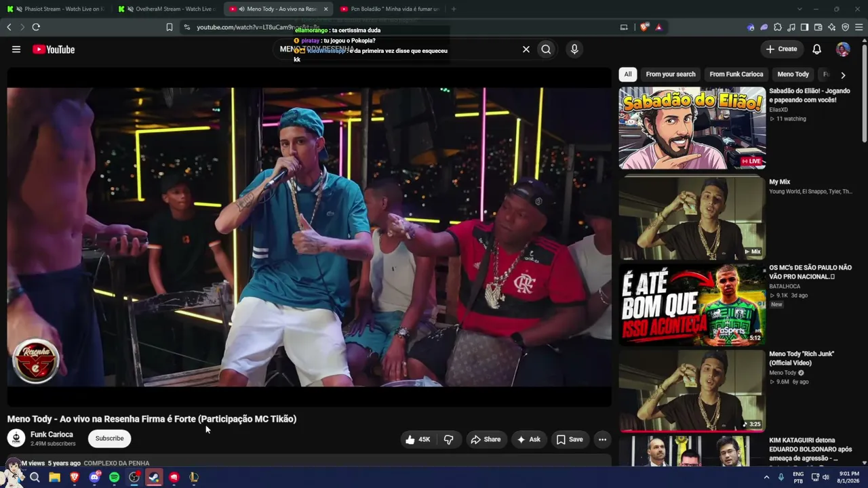Subscribe to Funk Carioca channel
The image size is (868, 488).
(109, 439)
